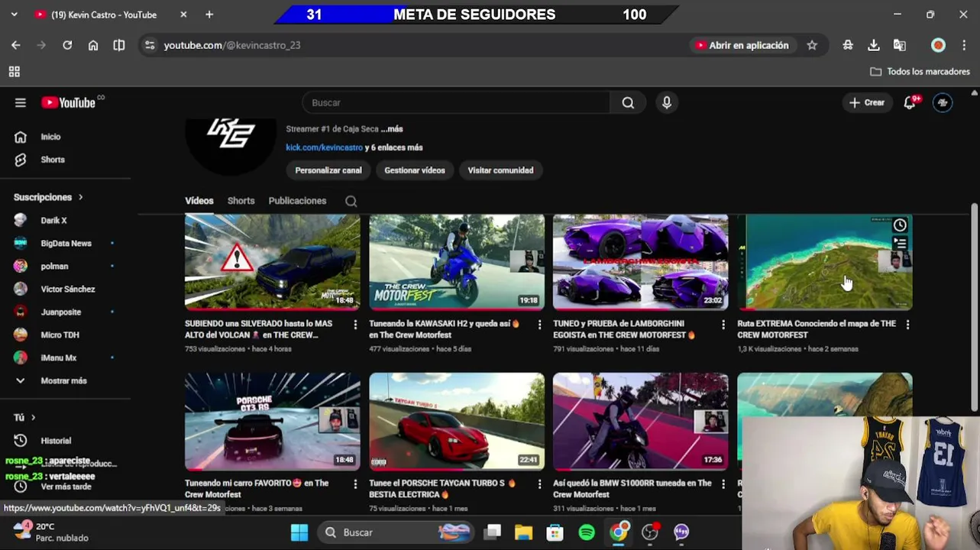Toggle the browser side panel icon
Image resolution: width=980 pixels, height=550 pixels.
pos(119,45)
